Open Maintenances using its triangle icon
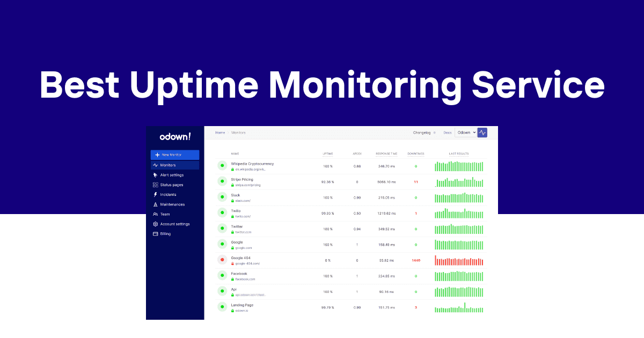The width and height of the screenshot is (644, 338). pyautogui.click(x=155, y=204)
